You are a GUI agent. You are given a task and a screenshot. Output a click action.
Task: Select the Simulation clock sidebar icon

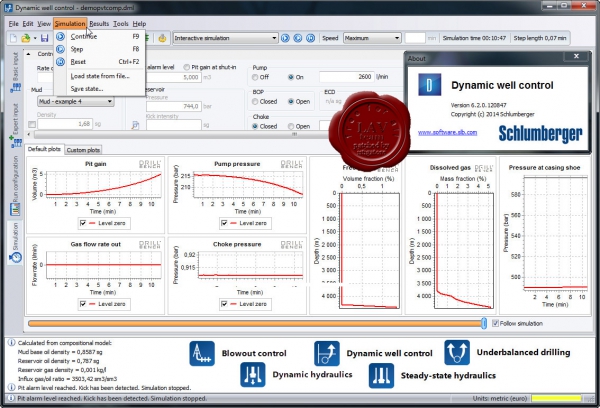16,257
